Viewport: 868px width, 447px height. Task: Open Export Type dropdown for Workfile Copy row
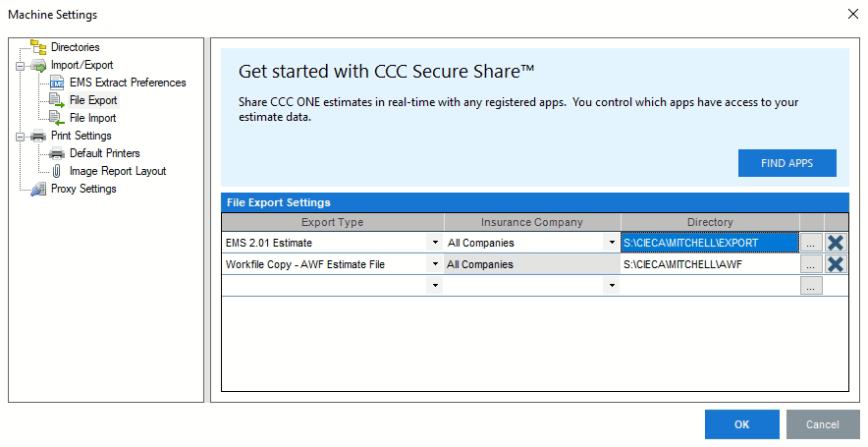click(x=435, y=264)
